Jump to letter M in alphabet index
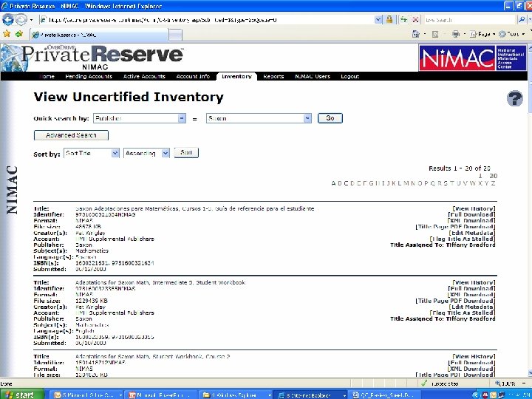Image resolution: width=532 pixels, height=399 pixels. click(406, 183)
